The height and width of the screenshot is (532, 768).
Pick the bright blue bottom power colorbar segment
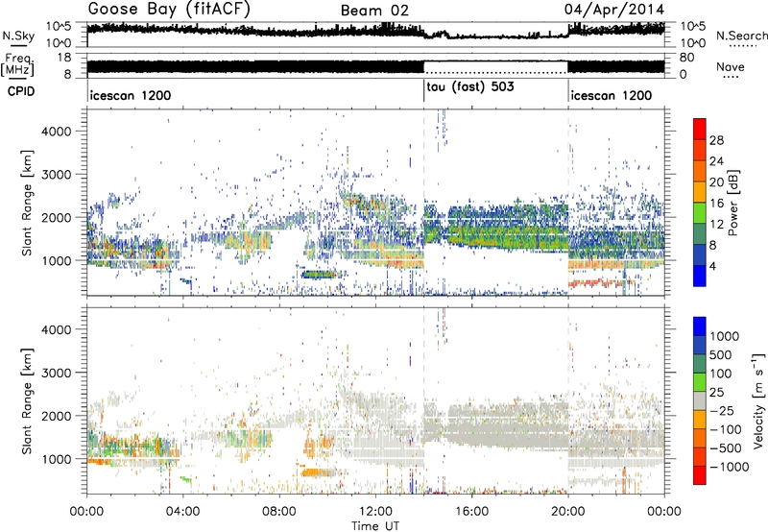click(700, 276)
